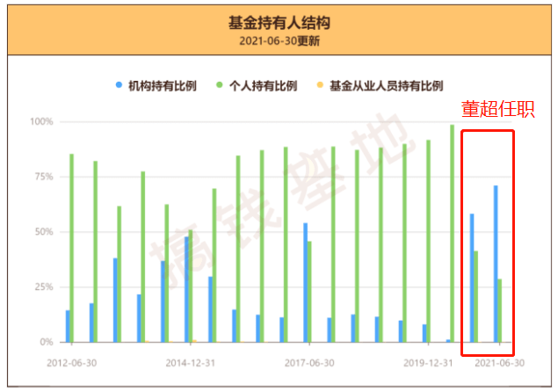Select the blue bar above 2021-06-30
This screenshot has height=392, width=558.
pyautogui.click(x=496, y=264)
